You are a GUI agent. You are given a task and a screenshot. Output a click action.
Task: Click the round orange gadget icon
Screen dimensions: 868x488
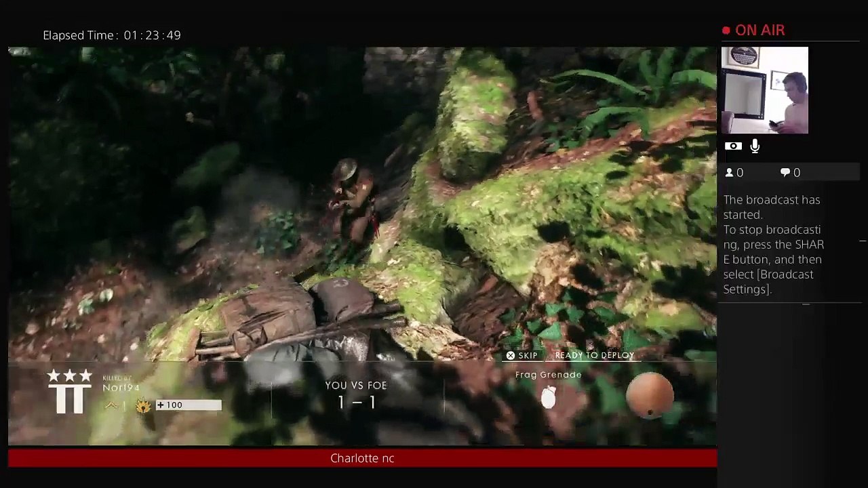[x=650, y=394]
